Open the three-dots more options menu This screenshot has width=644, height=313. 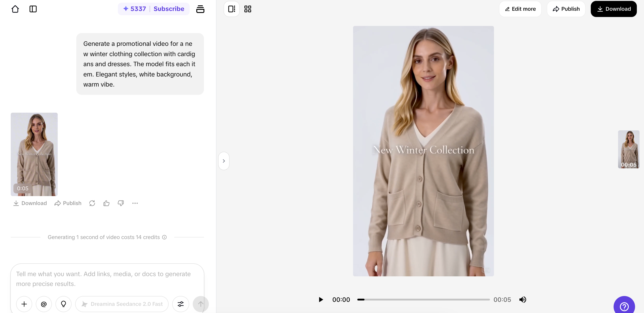135,203
